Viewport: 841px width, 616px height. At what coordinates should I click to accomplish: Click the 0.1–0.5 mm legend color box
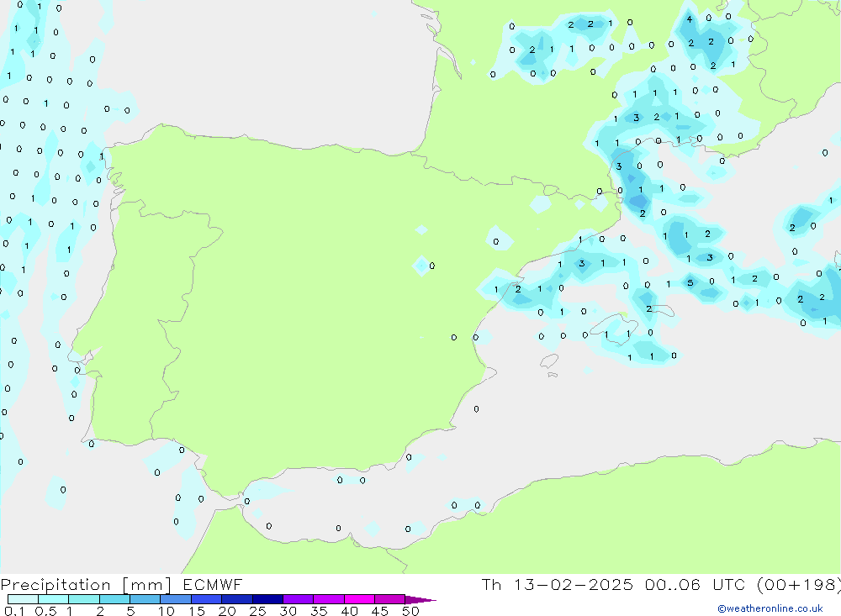(x=23, y=599)
